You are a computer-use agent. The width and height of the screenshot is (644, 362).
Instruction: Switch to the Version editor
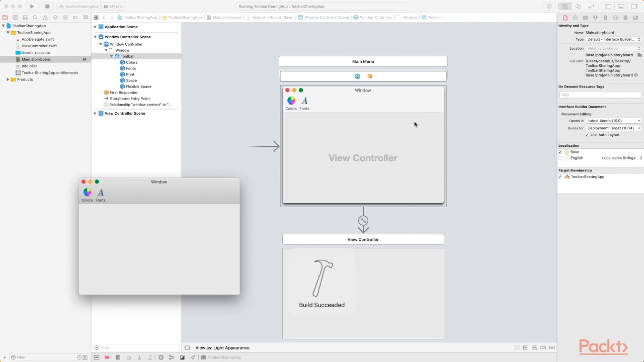point(591,7)
